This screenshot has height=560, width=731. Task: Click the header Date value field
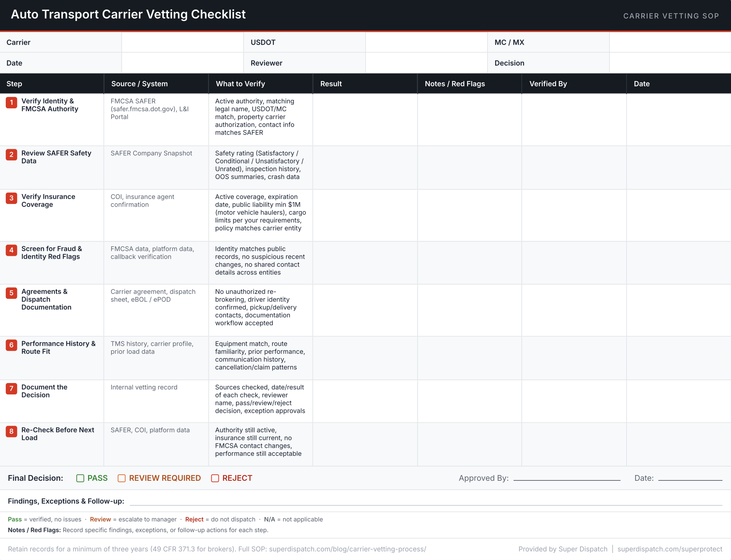coord(183,63)
